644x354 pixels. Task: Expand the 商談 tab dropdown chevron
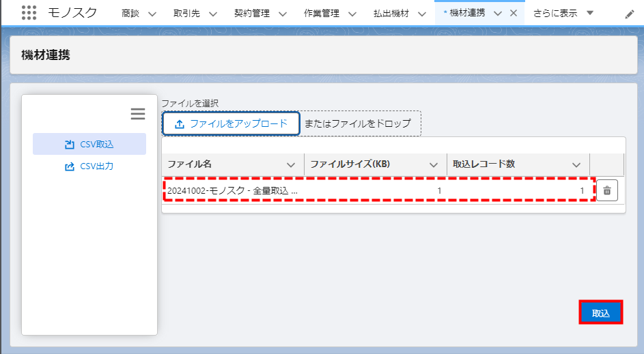click(x=152, y=14)
